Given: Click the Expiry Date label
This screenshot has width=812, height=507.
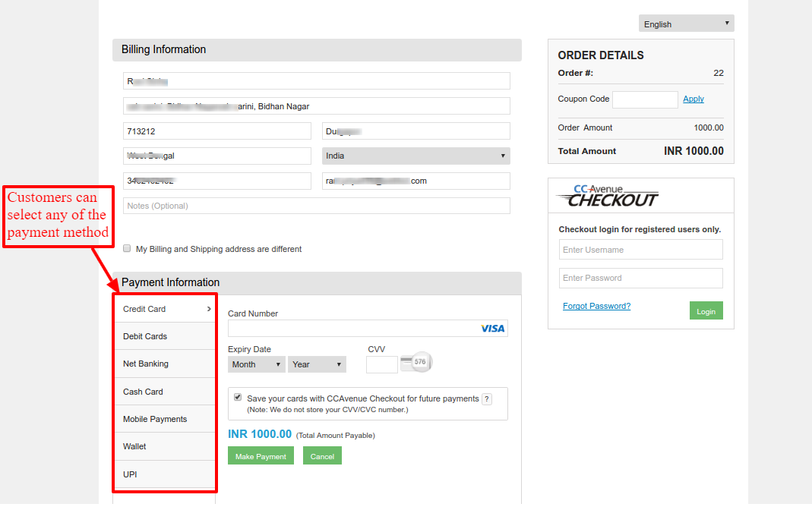Looking at the screenshot, I should point(249,349).
